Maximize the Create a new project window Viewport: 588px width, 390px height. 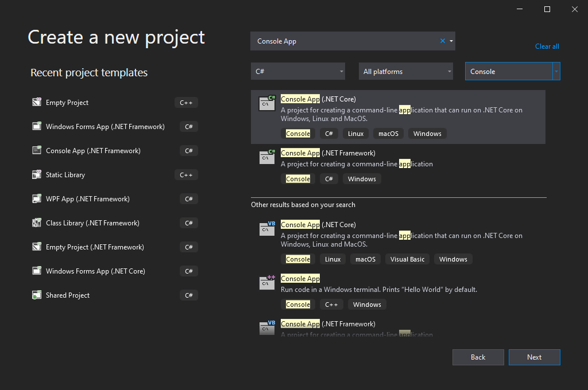(547, 9)
